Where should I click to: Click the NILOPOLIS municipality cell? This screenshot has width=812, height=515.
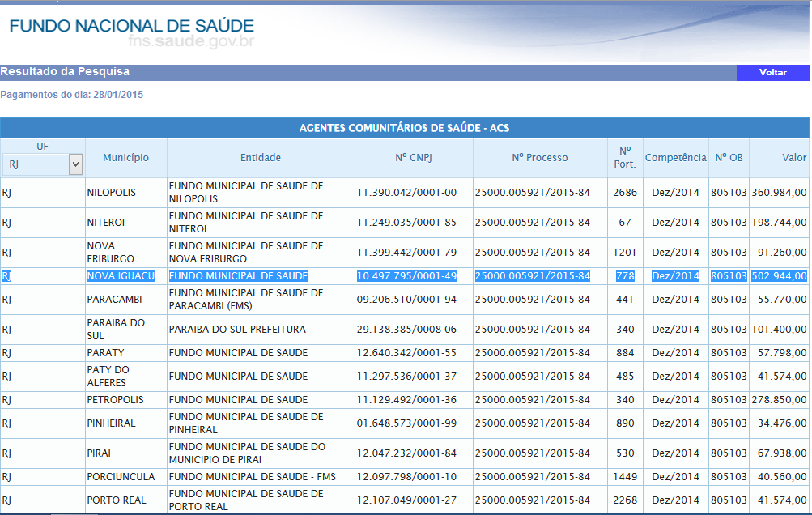(x=112, y=193)
